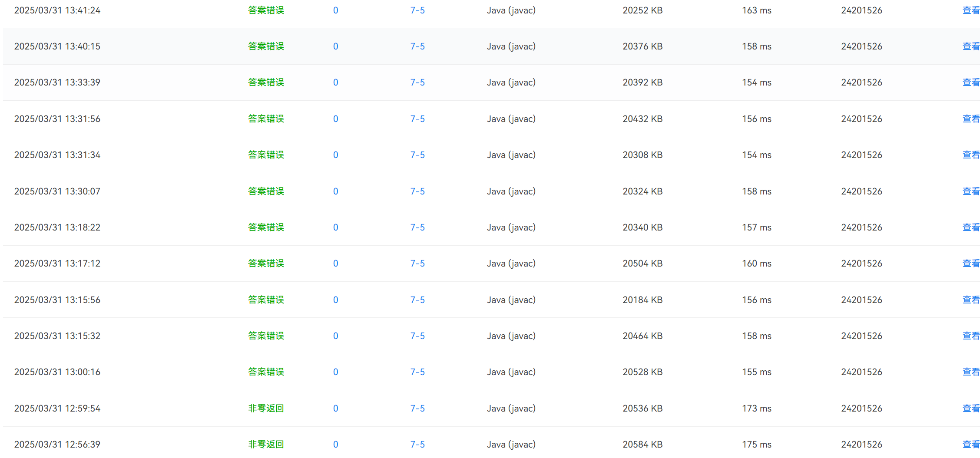The image size is (980, 458).
Task: Click score 0 in the 13:41:24 row
Action: 336,10
